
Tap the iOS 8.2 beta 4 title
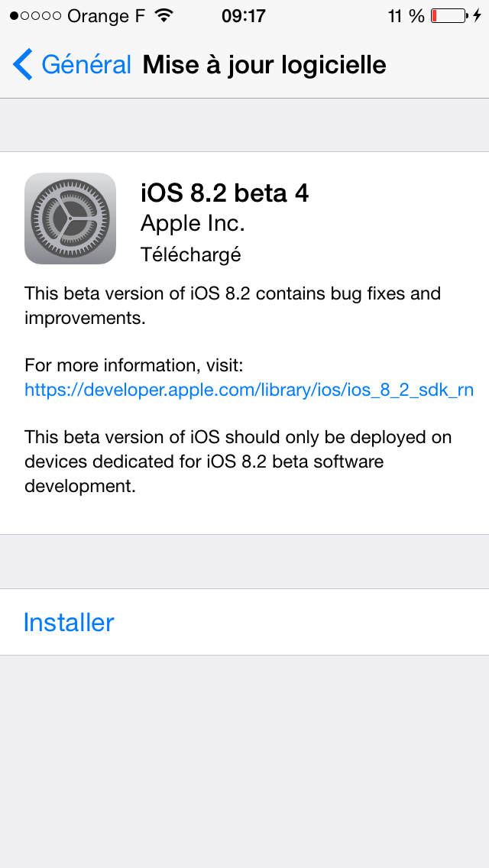[225, 194]
